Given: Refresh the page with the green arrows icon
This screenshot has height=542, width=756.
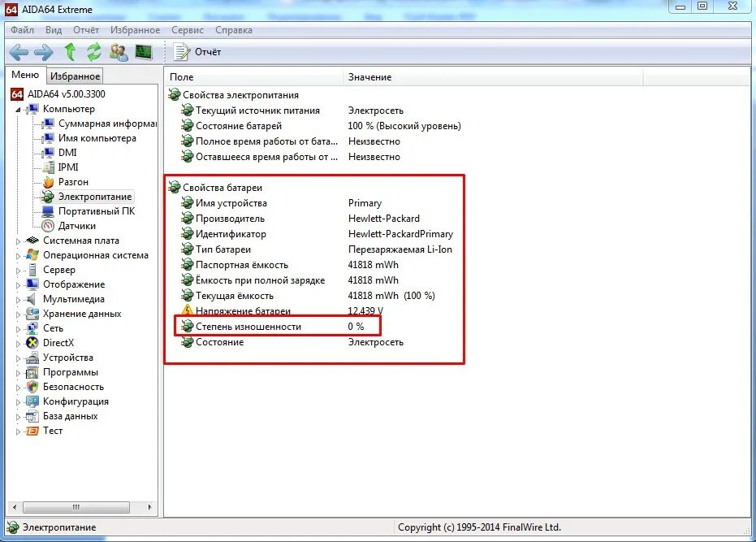Looking at the screenshot, I should pos(94,52).
